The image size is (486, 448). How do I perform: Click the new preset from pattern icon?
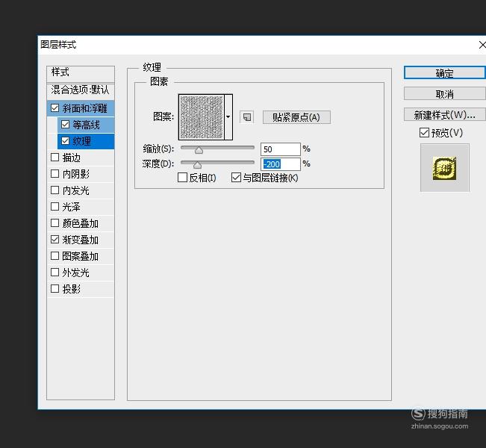pos(246,117)
